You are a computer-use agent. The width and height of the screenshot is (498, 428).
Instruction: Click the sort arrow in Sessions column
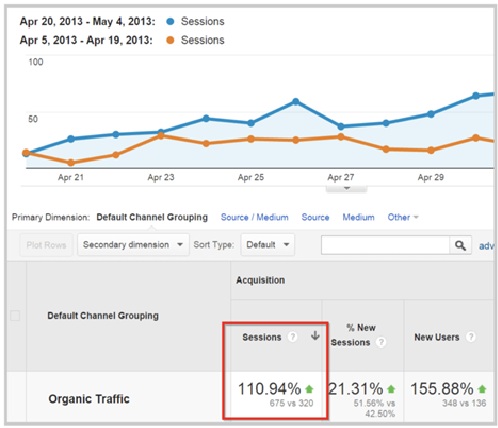315,336
